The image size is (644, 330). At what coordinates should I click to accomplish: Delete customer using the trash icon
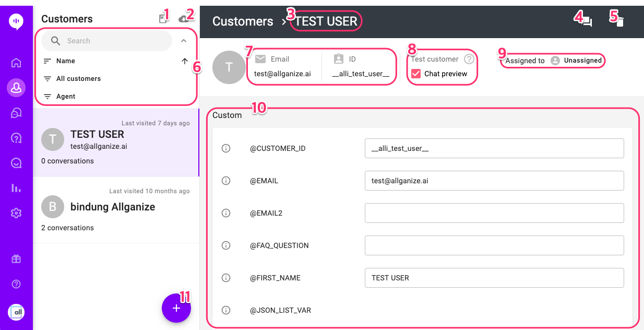(619, 21)
